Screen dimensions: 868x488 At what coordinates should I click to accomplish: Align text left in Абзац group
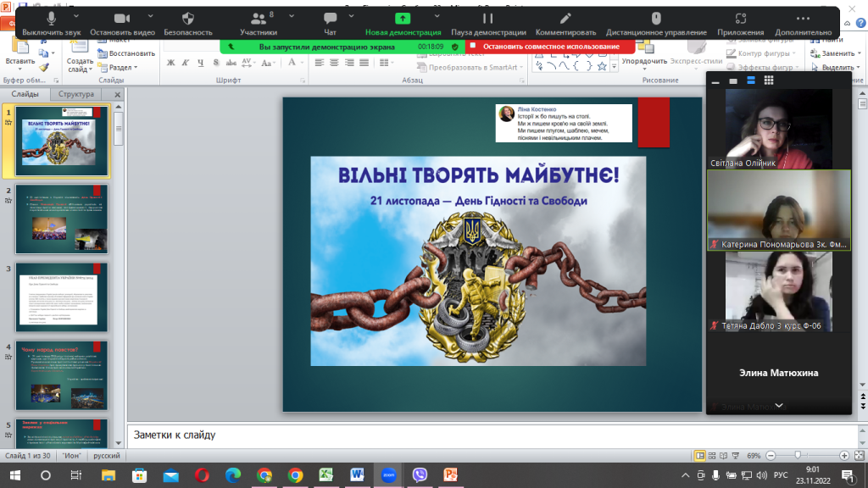[320, 63]
